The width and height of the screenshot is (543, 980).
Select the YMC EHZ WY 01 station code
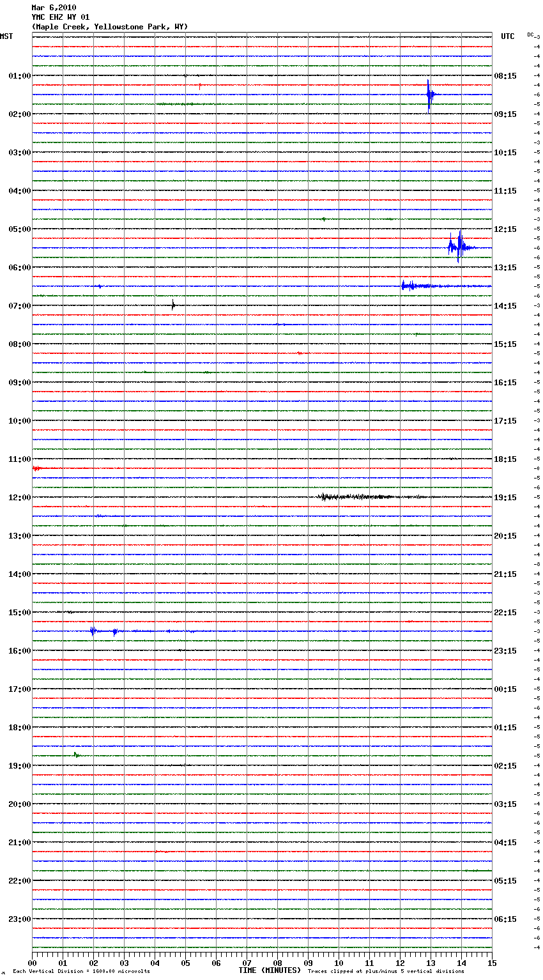point(61,17)
